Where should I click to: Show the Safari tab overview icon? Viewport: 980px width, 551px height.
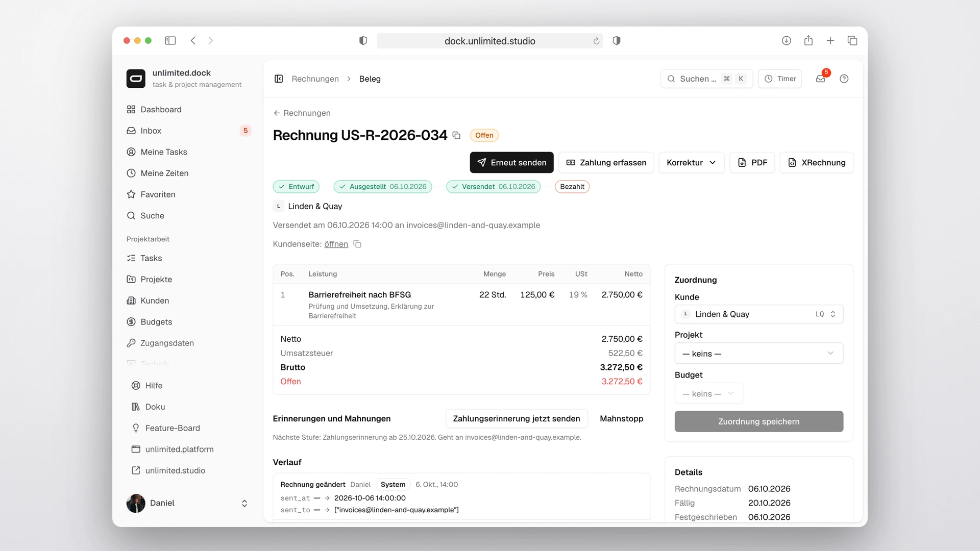click(852, 40)
